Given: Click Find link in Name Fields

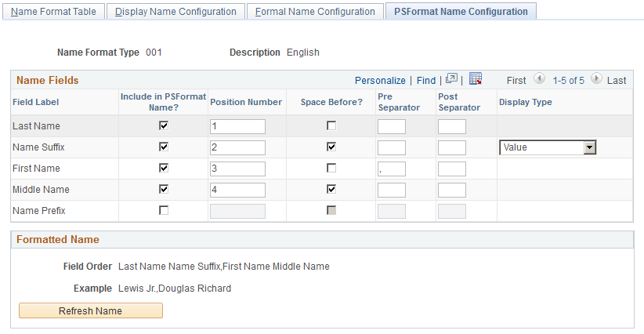Looking at the screenshot, I should tap(426, 81).
